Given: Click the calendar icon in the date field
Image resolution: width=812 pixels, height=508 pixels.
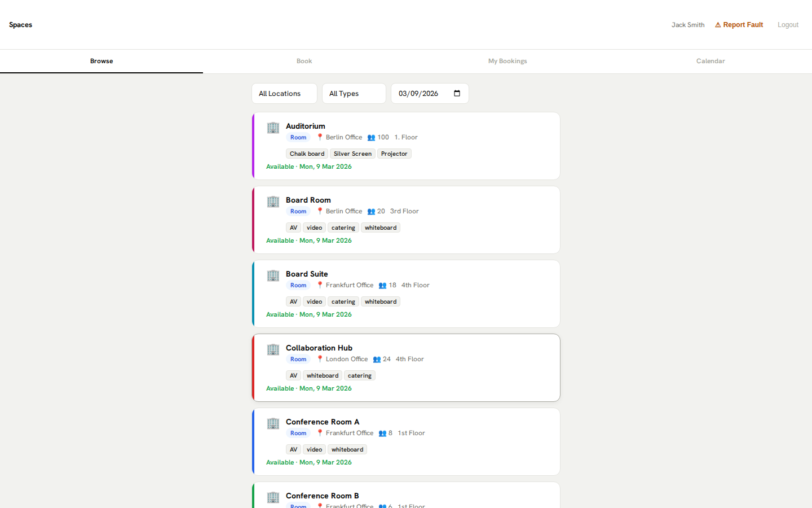Looking at the screenshot, I should coord(457,93).
